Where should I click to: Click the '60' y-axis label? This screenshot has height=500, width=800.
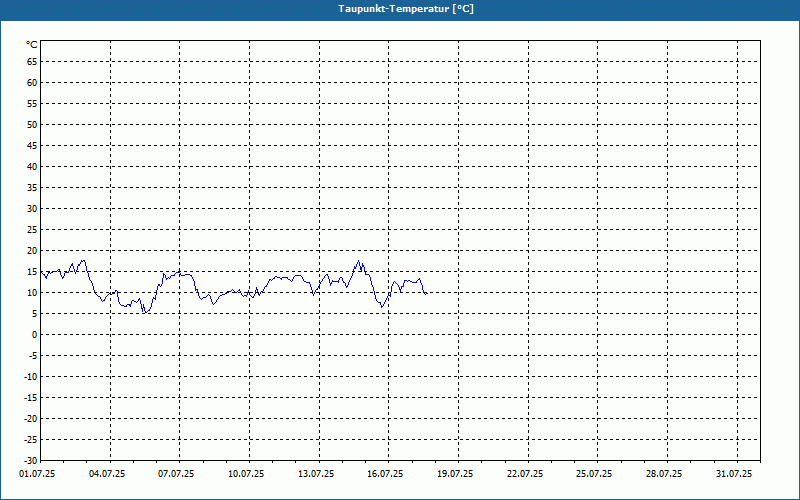[32, 83]
